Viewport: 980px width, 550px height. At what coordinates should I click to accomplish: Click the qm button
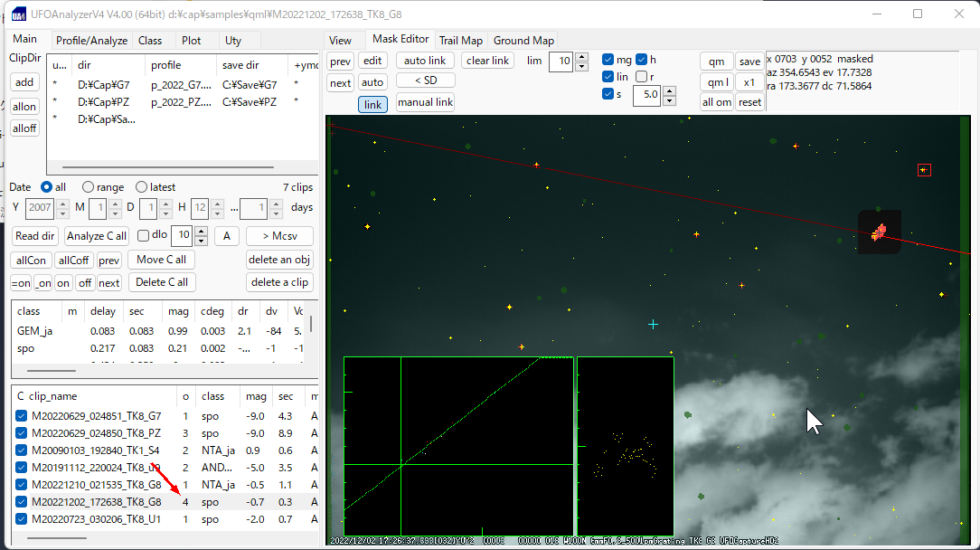click(x=716, y=62)
